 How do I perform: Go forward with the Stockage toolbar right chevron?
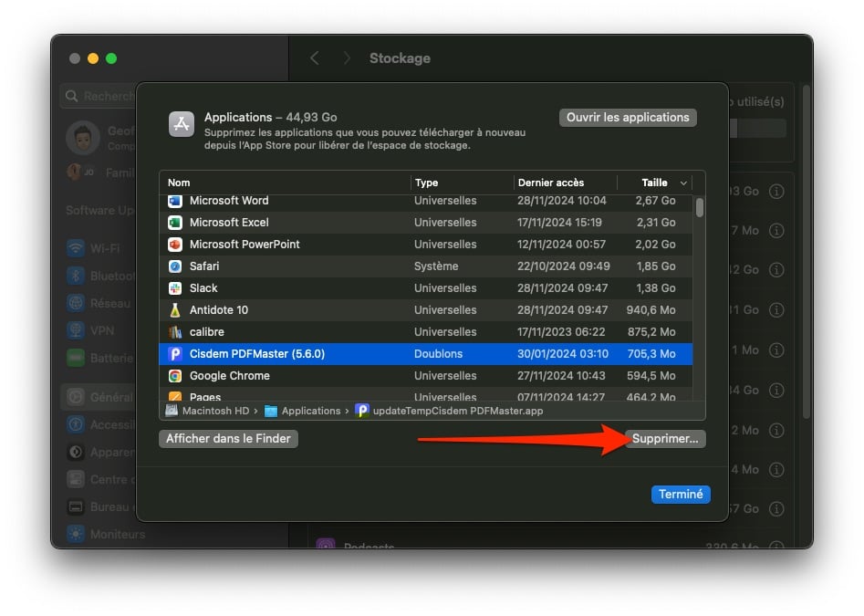(x=346, y=57)
